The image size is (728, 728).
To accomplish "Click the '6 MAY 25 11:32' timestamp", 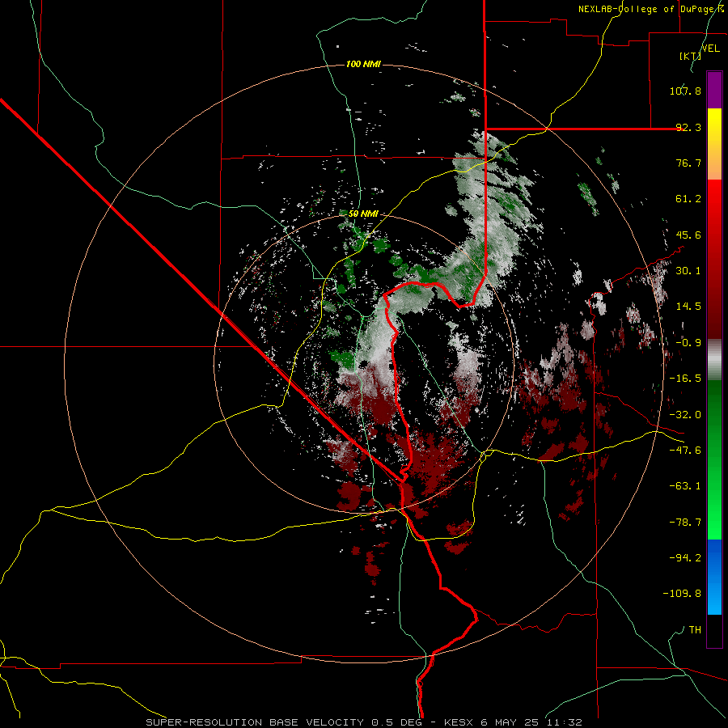I will [x=531, y=722].
